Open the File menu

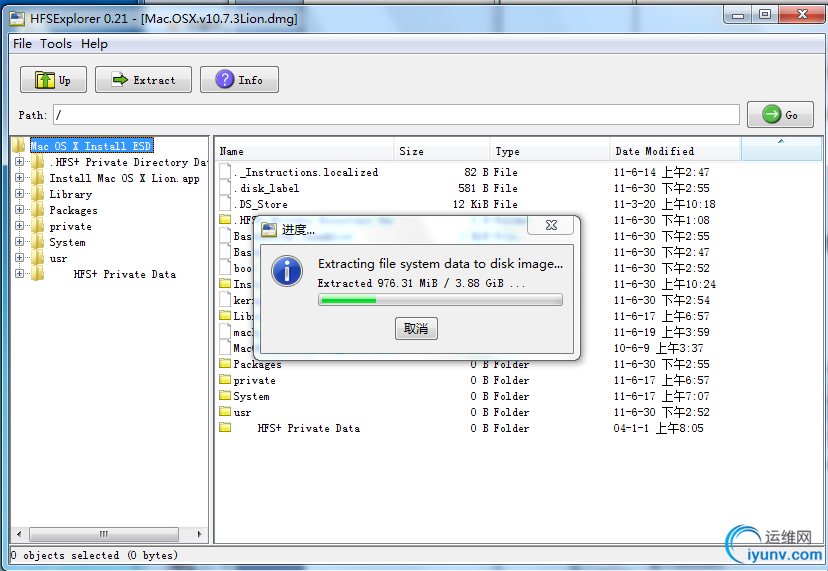(22, 44)
